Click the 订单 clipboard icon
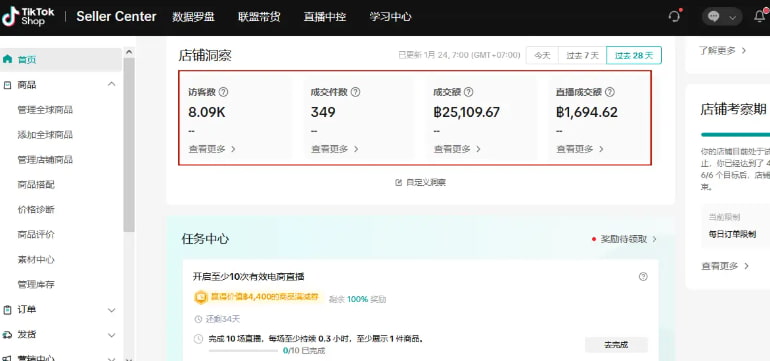The image size is (770, 361). click(x=7, y=310)
